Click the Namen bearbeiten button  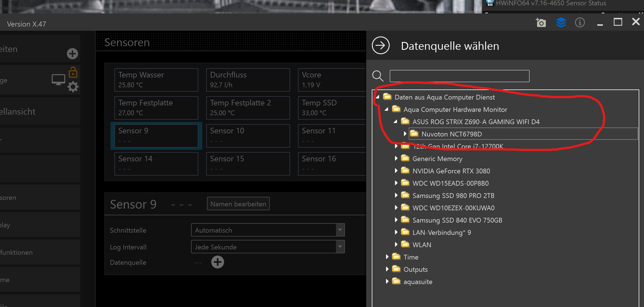[238, 204]
